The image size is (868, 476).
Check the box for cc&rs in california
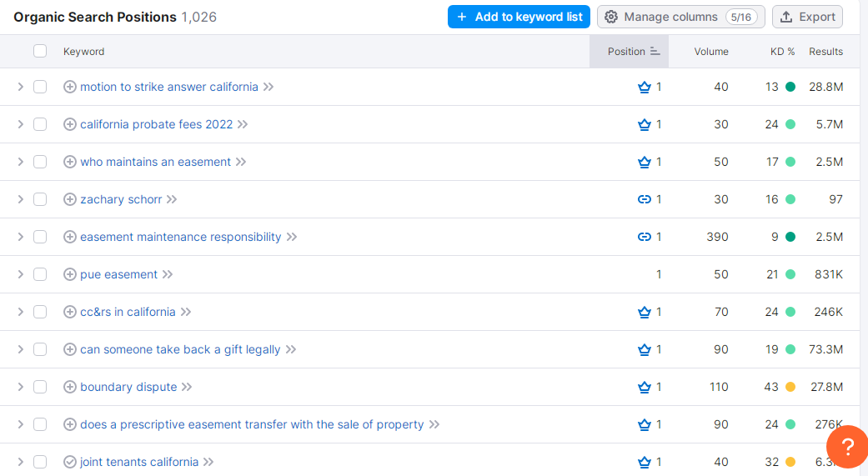pyautogui.click(x=40, y=312)
